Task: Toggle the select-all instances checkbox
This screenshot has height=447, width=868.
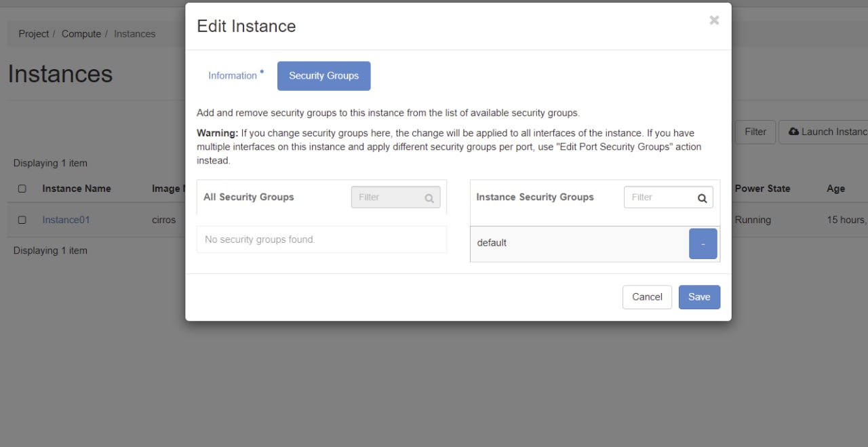Action: click(22, 189)
